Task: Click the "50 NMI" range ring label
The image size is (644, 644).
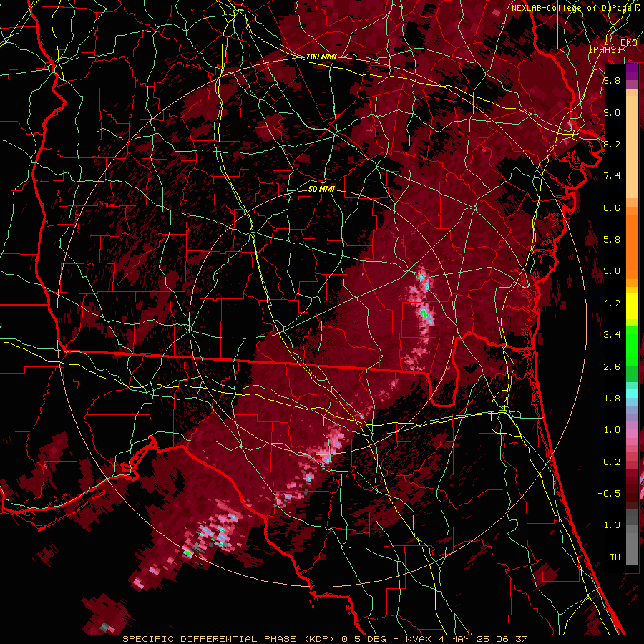Action: (321, 189)
